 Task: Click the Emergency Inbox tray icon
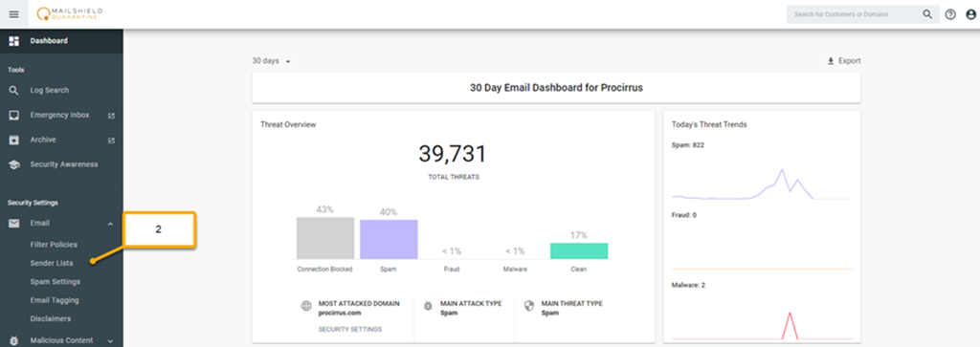[13, 116]
